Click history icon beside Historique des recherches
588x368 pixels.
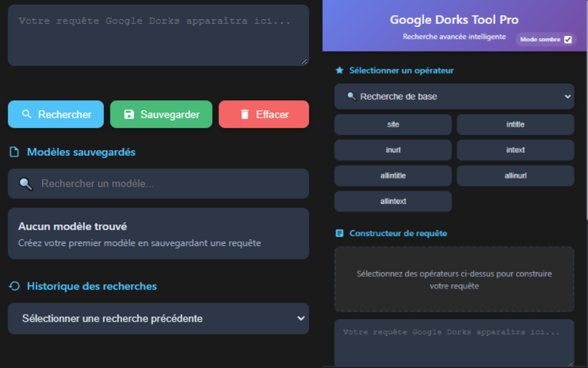pyautogui.click(x=14, y=286)
